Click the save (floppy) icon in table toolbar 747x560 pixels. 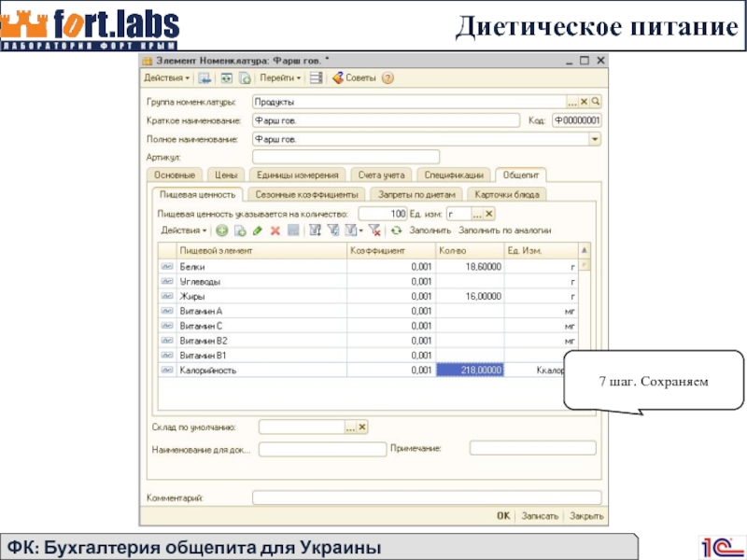[x=293, y=231]
